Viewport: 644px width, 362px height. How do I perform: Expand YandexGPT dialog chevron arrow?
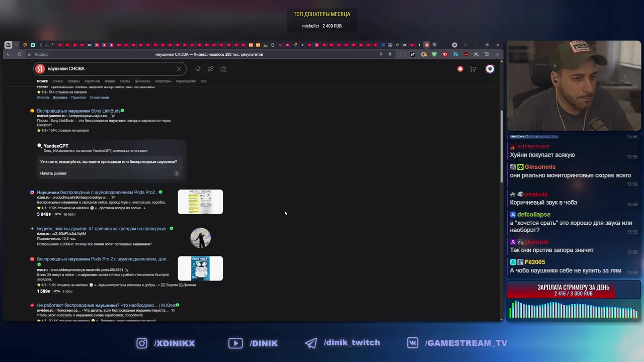click(177, 173)
